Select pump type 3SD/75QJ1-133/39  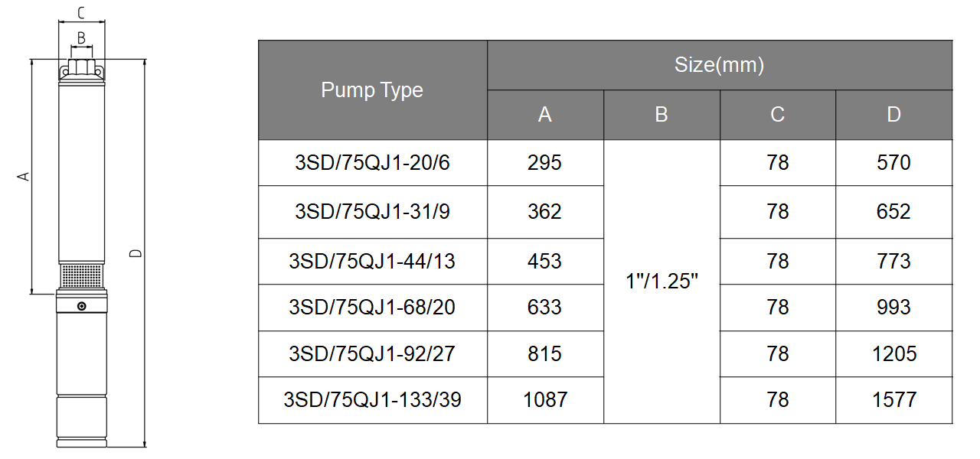[x=372, y=400]
